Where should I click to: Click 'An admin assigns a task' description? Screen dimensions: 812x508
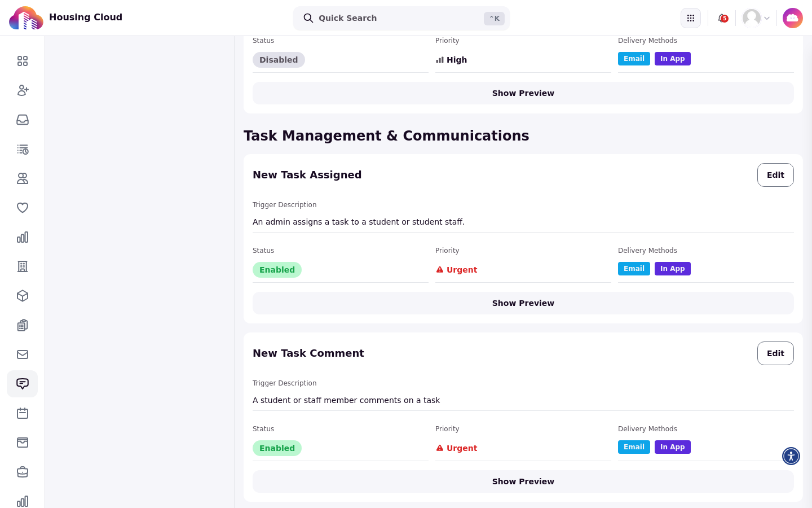click(x=359, y=222)
